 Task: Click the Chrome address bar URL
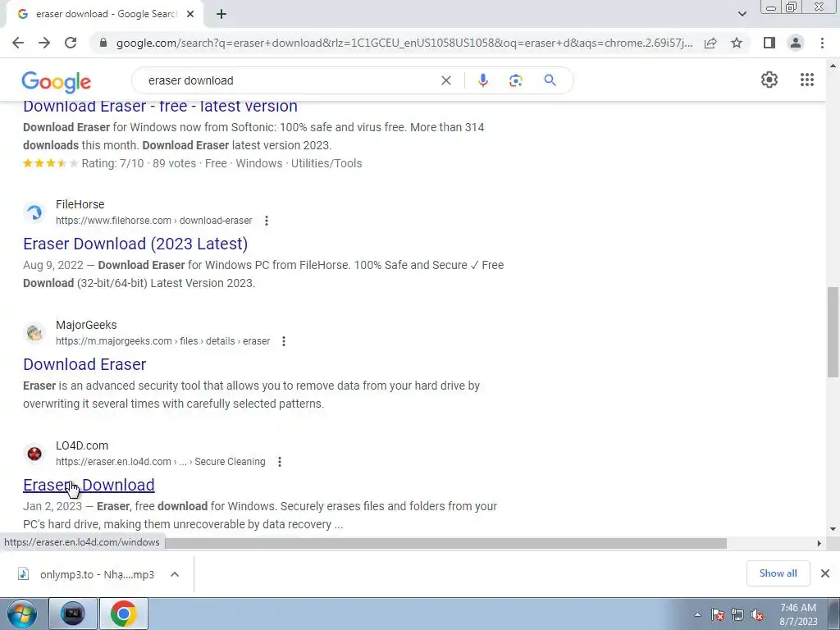pos(404,43)
